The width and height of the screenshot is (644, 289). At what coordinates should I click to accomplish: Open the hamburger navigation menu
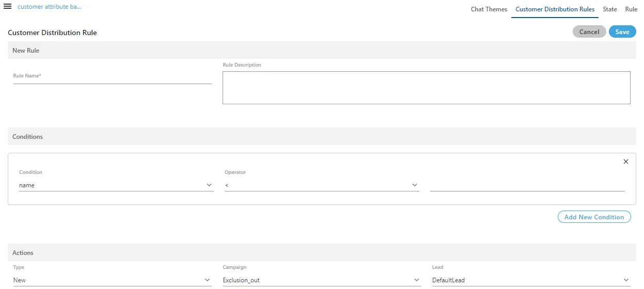(8, 6)
